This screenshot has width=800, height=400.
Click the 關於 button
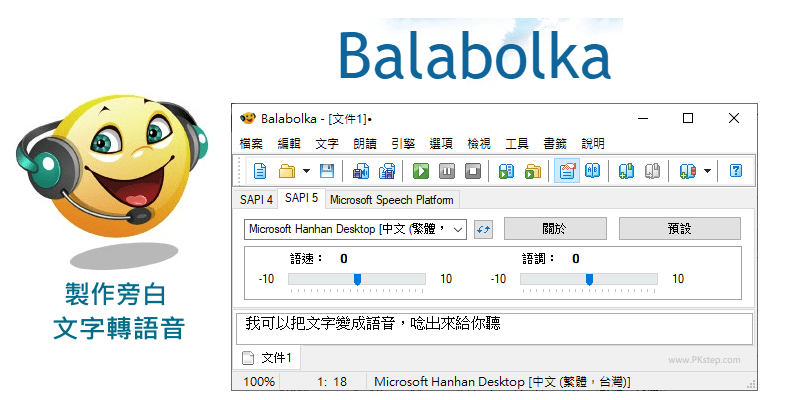555,229
